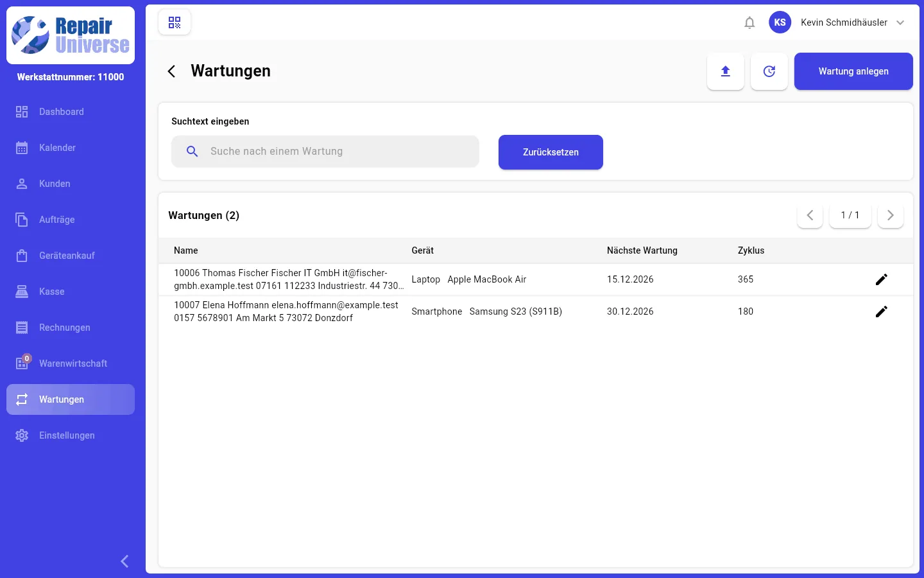Go to previous page of Wartungen
Viewport: 924px width, 578px height.
pyautogui.click(x=810, y=215)
